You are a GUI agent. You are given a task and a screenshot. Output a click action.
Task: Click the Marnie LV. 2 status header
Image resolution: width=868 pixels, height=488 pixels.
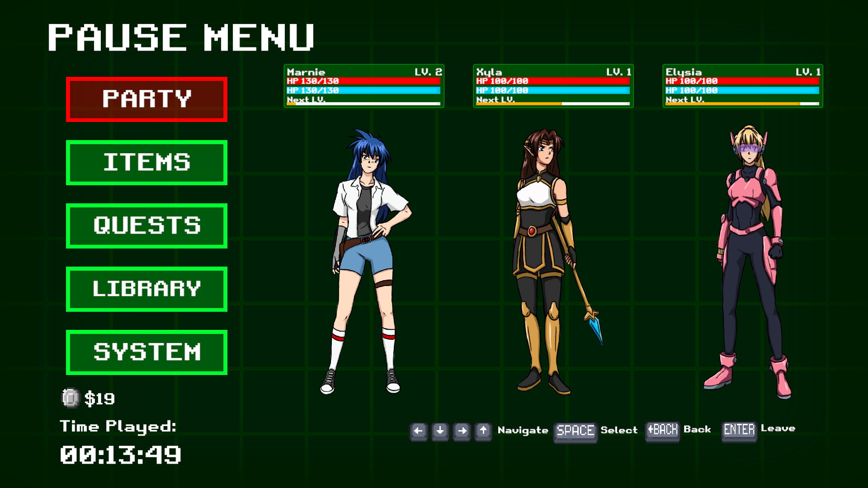coord(364,71)
